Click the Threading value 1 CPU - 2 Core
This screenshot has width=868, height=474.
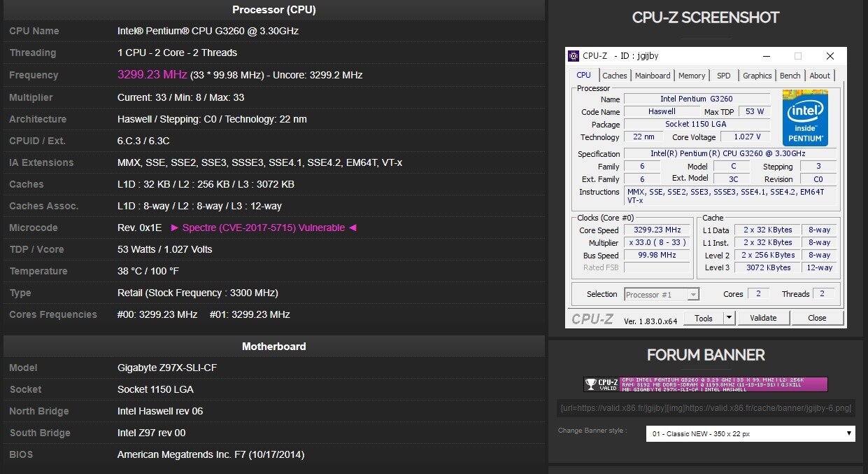click(177, 53)
